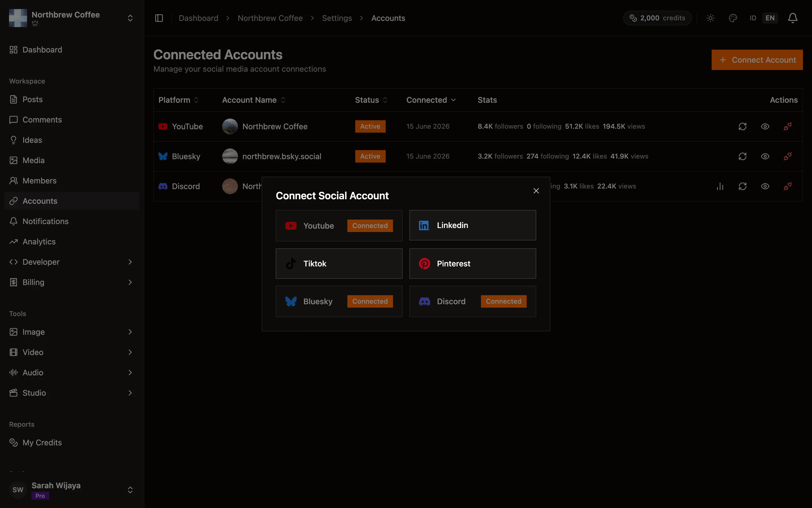Disconnect the YouTube account

click(x=787, y=126)
